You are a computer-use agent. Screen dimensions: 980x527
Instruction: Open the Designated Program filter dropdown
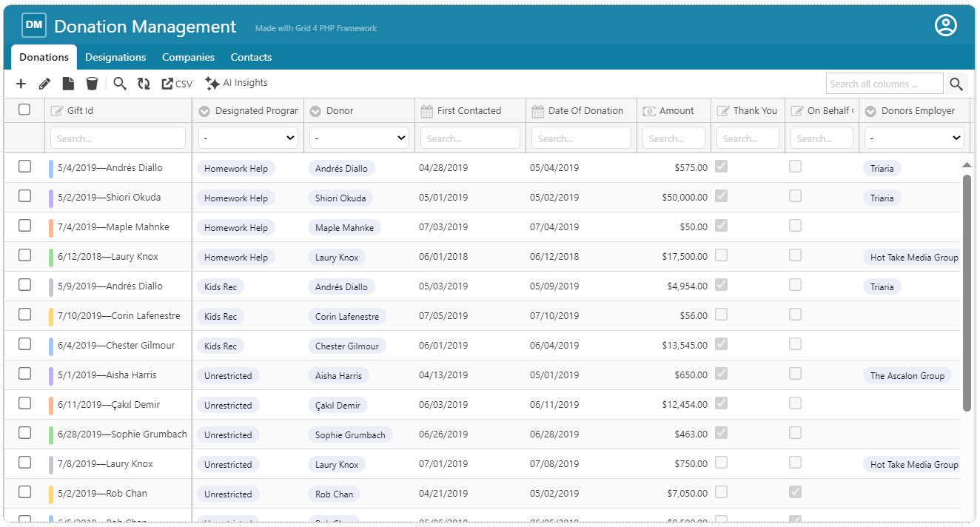click(x=248, y=138)
